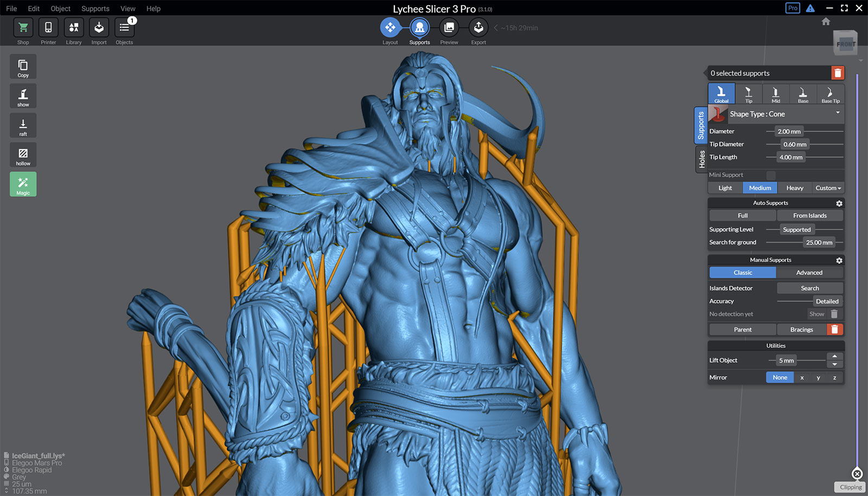The height and width of the screenshot is (496, 868).
Task: Open the Custom preset dropdown
Action: coord(828,188)
